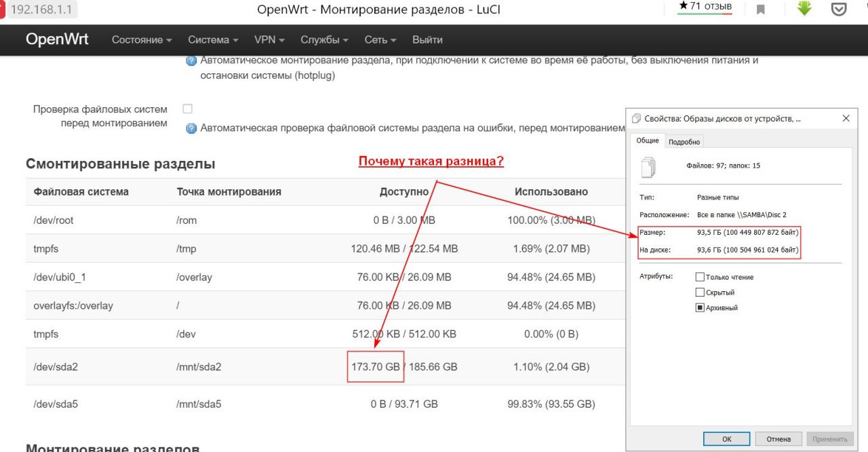Click the 192.168.1.1 address field
The image size is (868, 452).
42,10
